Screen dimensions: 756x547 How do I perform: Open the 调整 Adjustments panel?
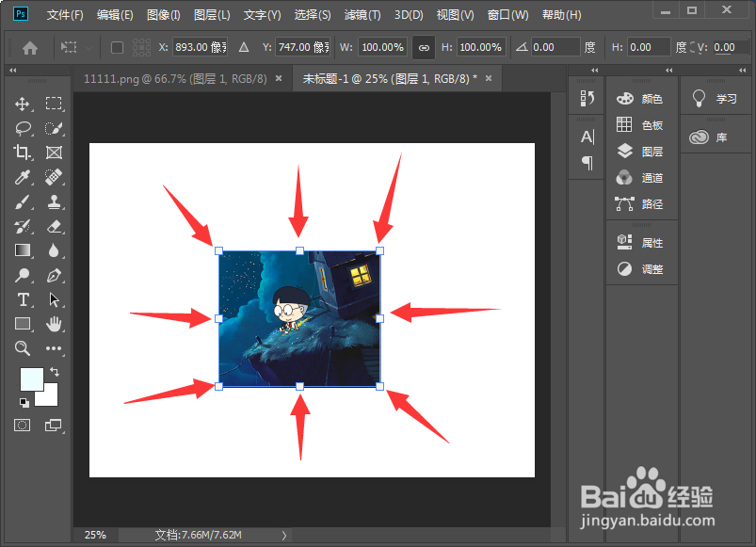(641, 269)
